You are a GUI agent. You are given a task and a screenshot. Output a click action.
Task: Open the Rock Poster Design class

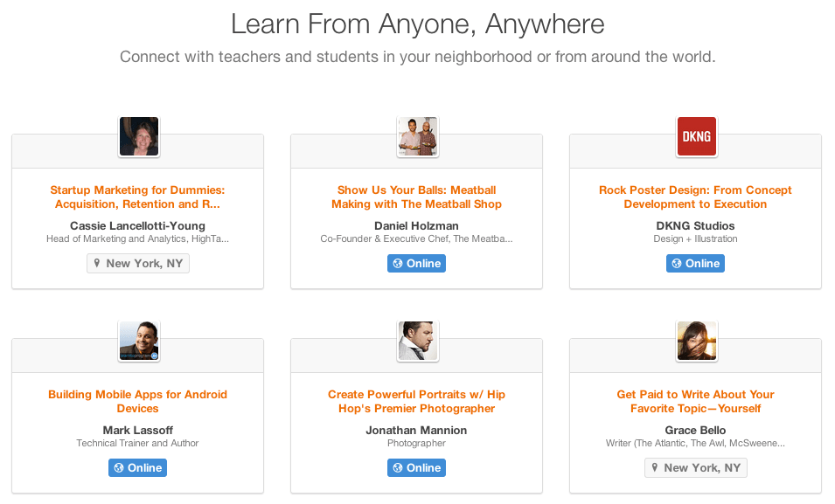695,197
